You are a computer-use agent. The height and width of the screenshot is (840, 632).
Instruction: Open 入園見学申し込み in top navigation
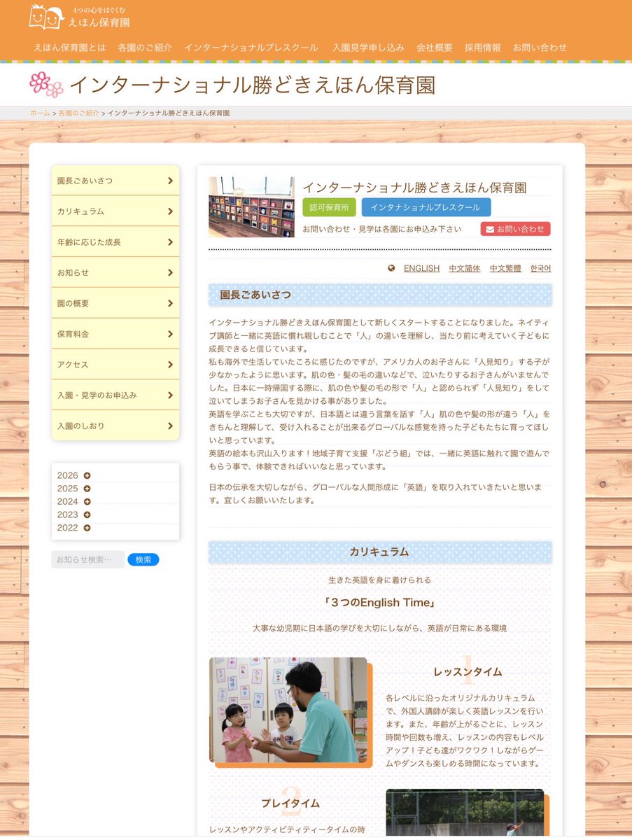pyautogui.click(x=368, y=48)
